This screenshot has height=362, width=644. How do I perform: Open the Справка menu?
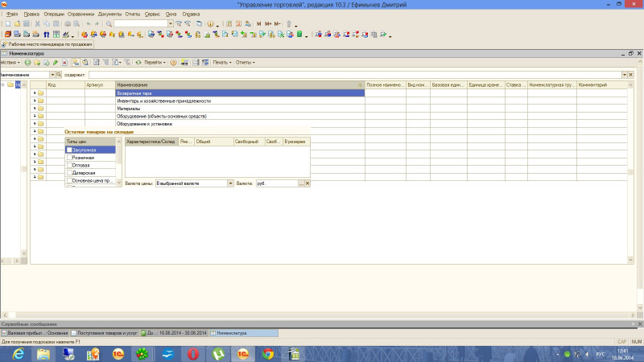[191, 14]
